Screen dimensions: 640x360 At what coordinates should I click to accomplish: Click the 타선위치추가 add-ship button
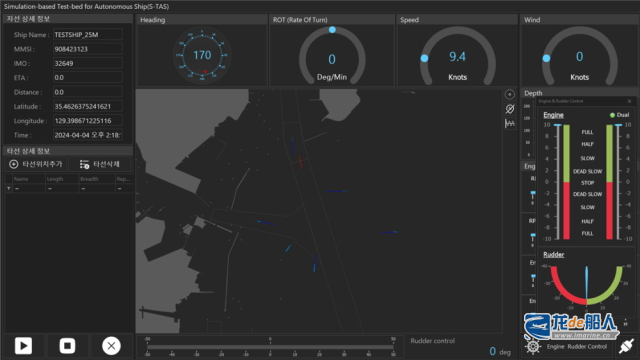tap(36, 164)
